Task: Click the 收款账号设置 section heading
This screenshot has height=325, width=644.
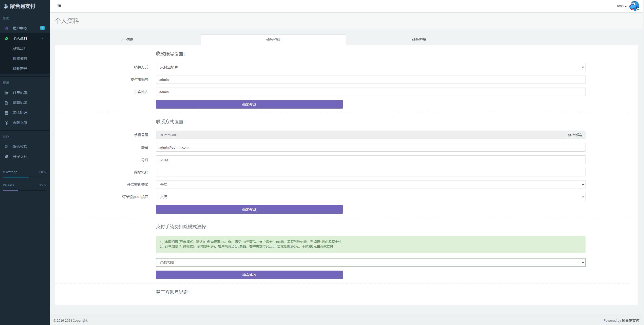Action: point(171,54)
